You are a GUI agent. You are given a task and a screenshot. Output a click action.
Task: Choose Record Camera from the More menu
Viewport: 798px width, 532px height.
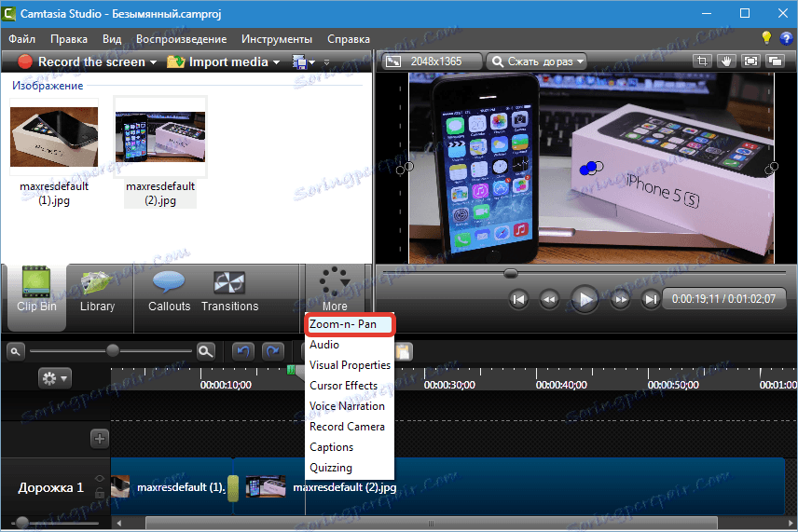coord(349,427)
